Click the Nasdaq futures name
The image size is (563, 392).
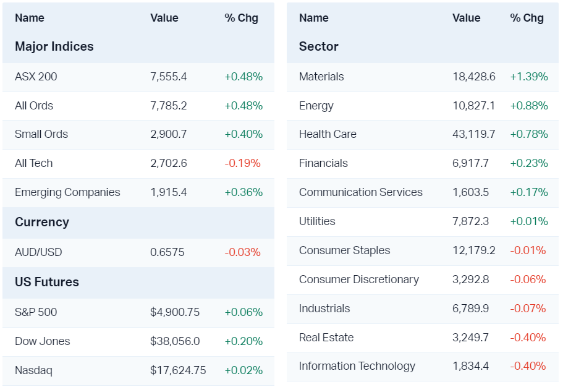click(33, 370)
